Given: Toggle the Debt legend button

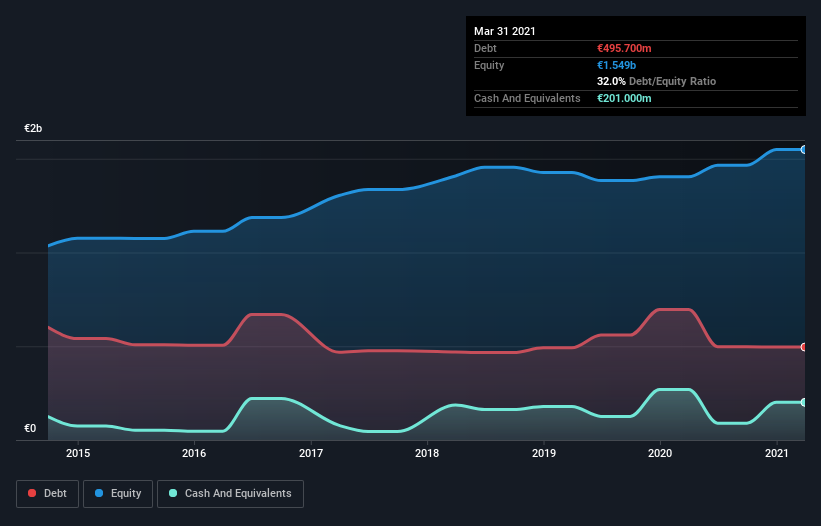Looking at the screenshot, I should (47, 494).
